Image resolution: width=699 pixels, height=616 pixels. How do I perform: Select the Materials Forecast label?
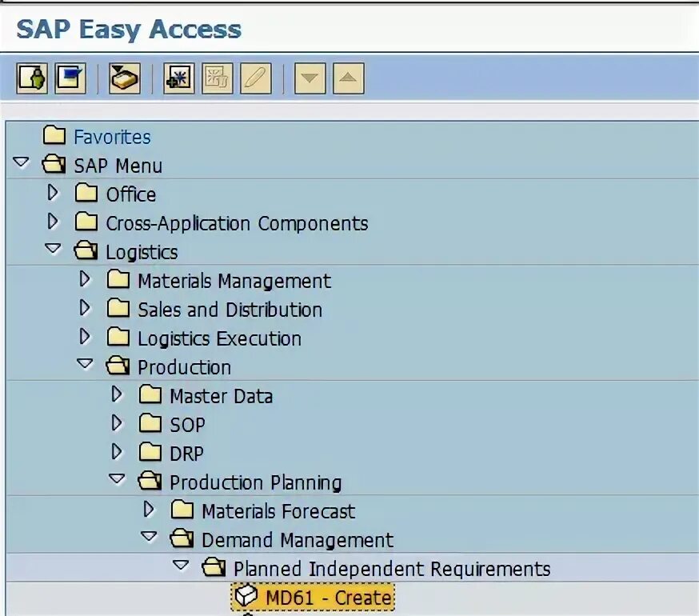click(x=278, y=512)
